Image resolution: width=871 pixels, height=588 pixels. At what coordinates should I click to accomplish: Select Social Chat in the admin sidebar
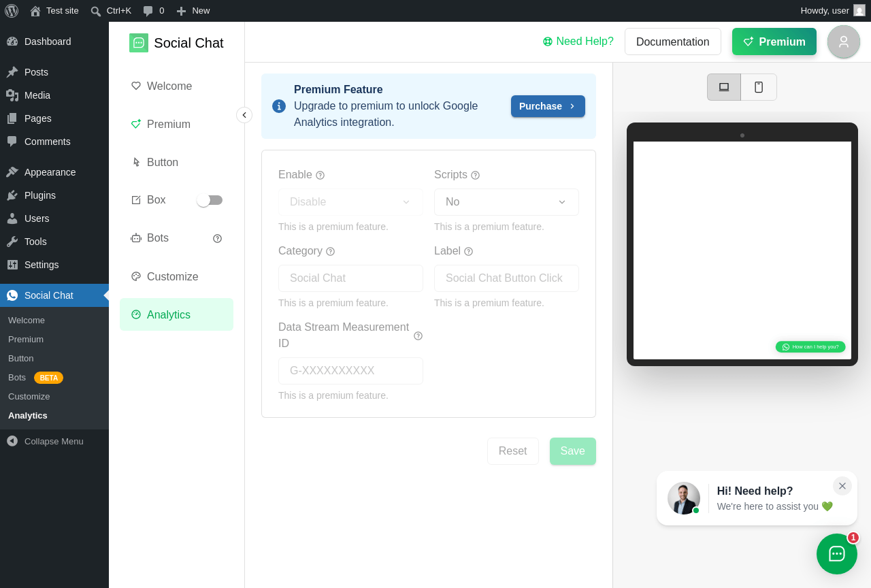click(54, 295)
